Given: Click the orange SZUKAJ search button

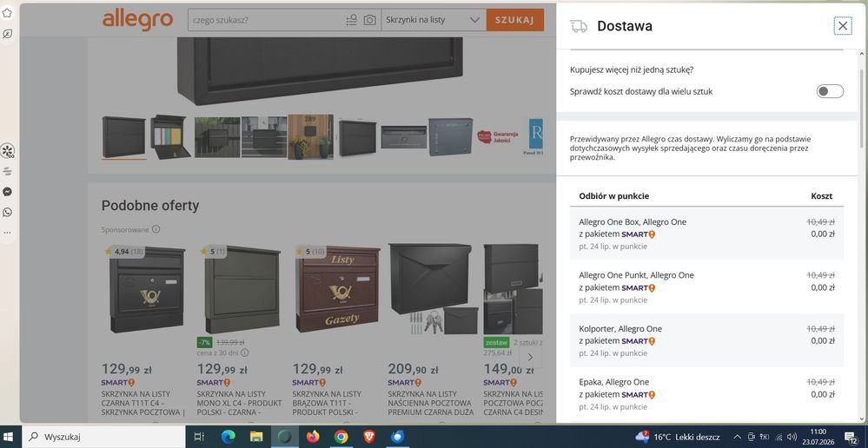Looking at the screenshot, I should pos(515,20).
